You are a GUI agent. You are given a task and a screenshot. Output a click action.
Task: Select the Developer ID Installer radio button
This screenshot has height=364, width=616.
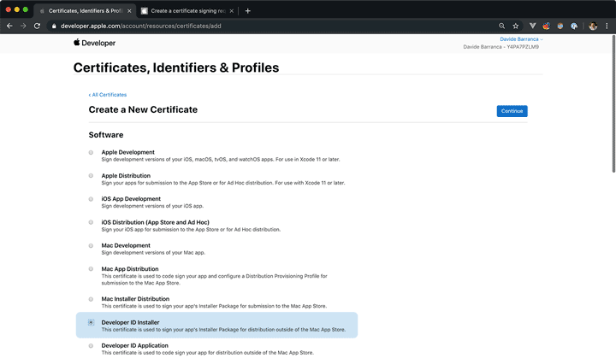pos(91,322)
